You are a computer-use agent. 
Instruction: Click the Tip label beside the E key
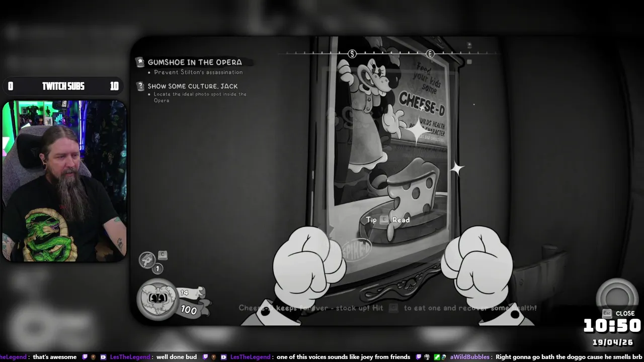tap(371, 220)
